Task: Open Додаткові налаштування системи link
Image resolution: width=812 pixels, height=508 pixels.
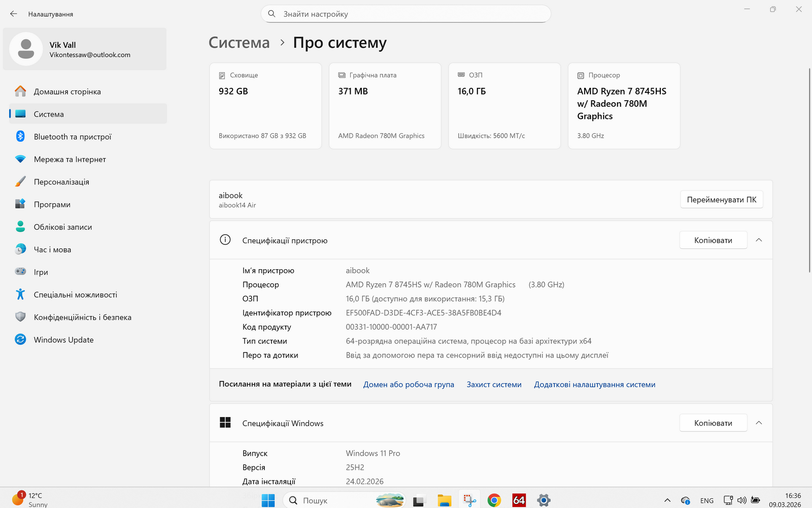Action: point(594,385)
